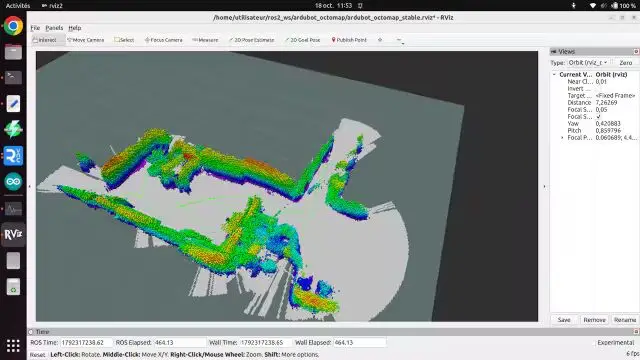Screen dimensions: 640x360
Task: Select the Near Clip value 0,01
Action: click(601, 82)
